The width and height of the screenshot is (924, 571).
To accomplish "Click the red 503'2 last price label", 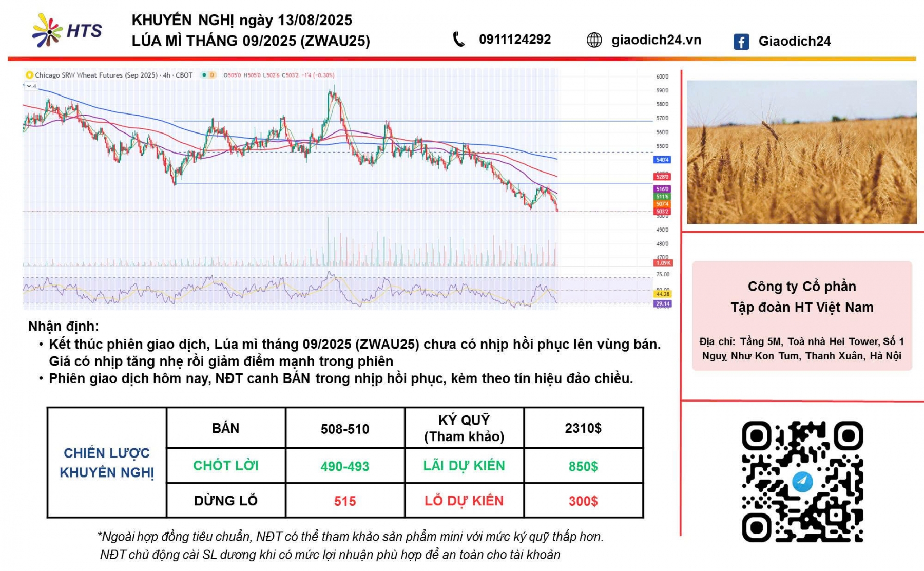I will [662, 211].
